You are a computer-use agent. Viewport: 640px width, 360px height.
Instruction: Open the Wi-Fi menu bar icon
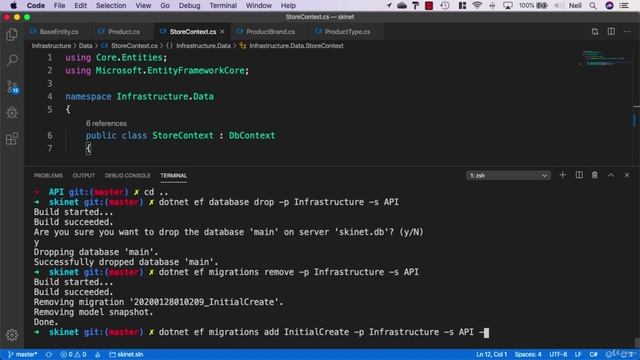coord(477,5)
